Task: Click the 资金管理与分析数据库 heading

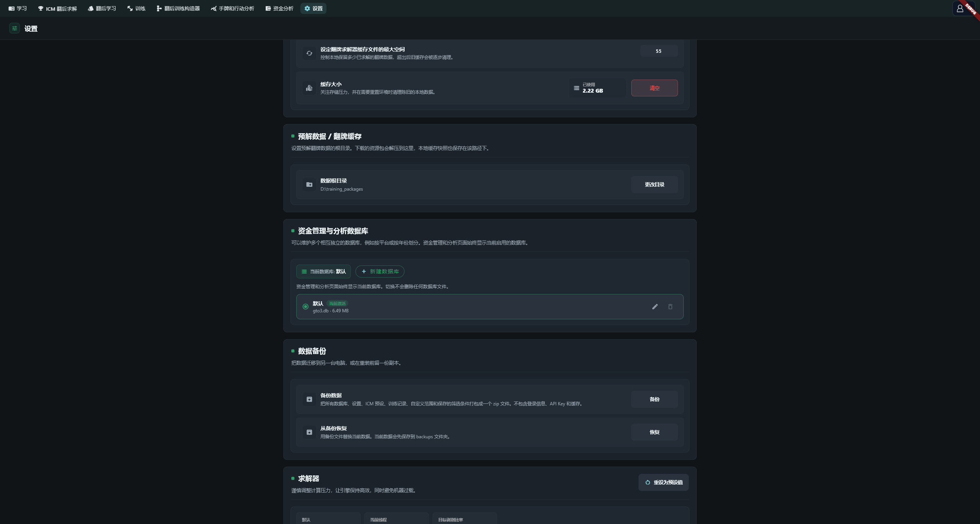Action: click(x=333, y=231)
